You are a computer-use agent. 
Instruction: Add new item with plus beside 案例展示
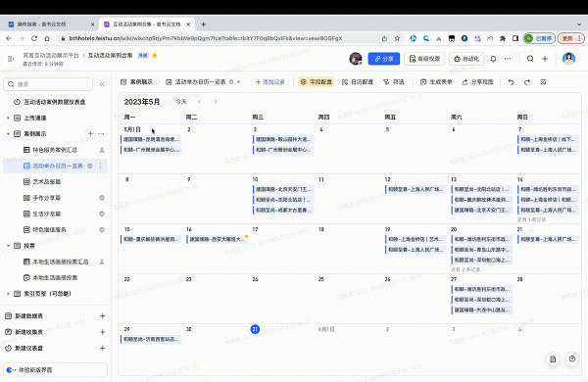click(x=90, y=134)
